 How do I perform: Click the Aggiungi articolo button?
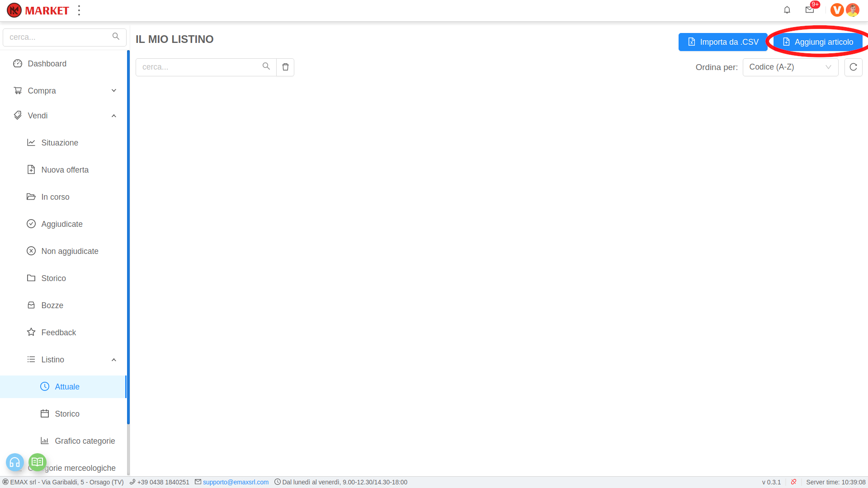(818, 42)
